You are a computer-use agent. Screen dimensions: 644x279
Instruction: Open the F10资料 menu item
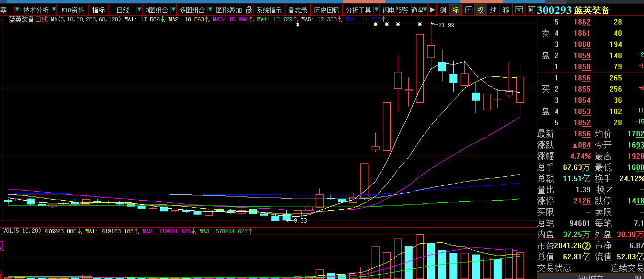[73, 10]
